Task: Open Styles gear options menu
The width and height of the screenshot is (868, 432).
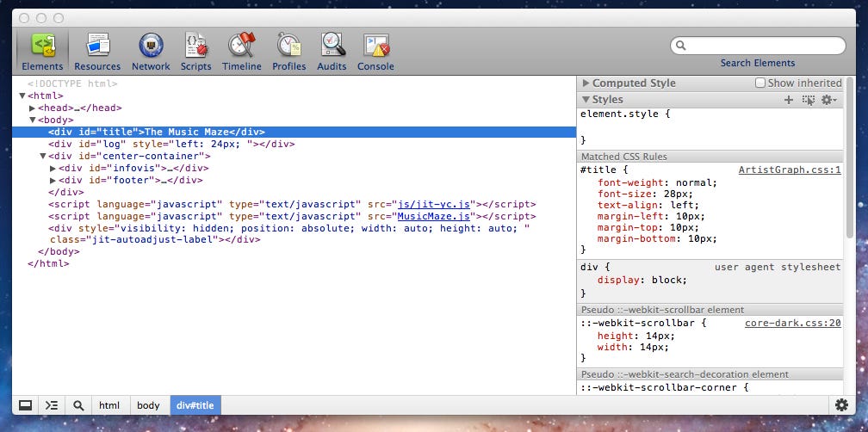Action: 828,100
